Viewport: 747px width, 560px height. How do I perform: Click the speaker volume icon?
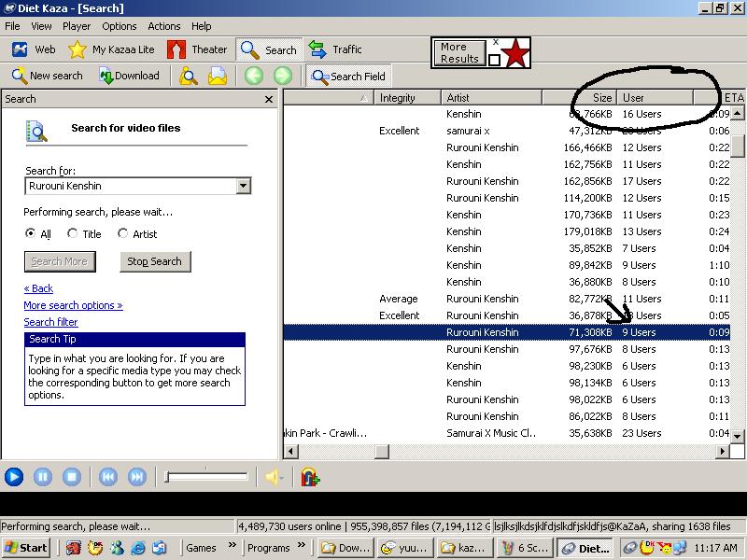tap(273, 477)
